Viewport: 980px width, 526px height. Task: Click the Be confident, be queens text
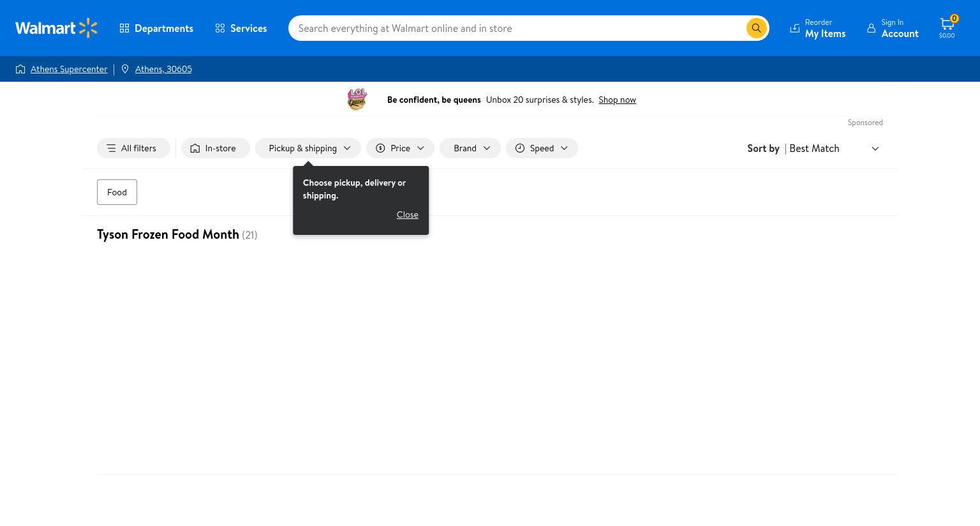pos(434,100)
